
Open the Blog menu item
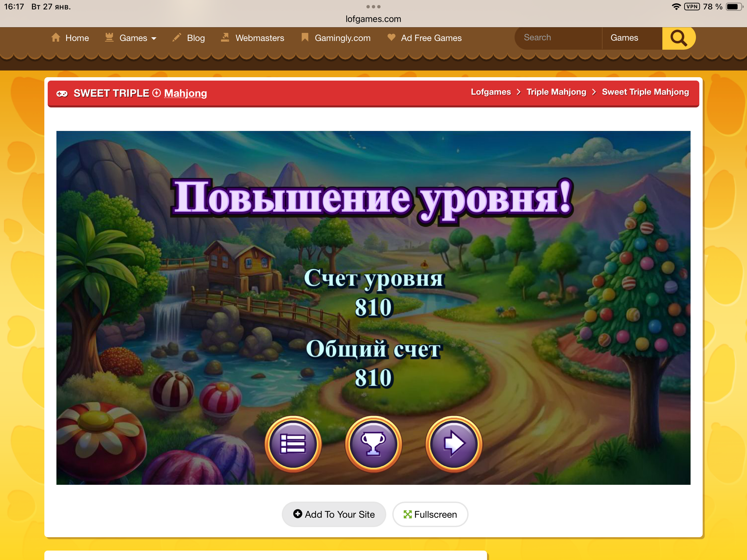pyautogui.click(x=196, y=38)
